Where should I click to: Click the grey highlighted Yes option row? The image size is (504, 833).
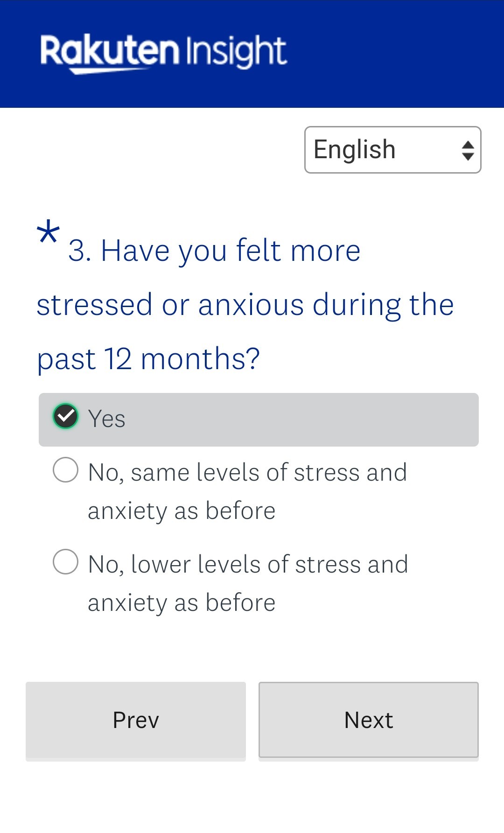[259, 420]
